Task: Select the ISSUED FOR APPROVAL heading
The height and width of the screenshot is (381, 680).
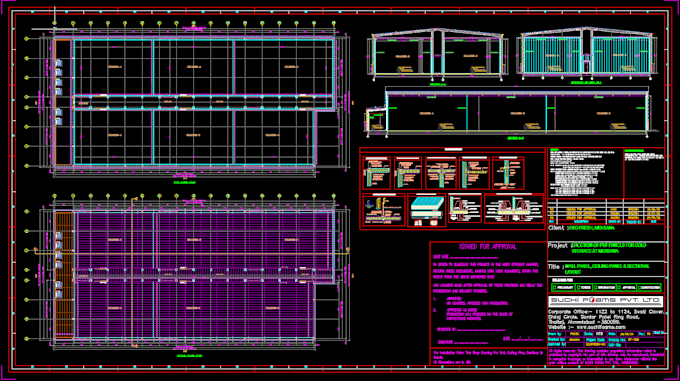Action: [x=488, y=247]
